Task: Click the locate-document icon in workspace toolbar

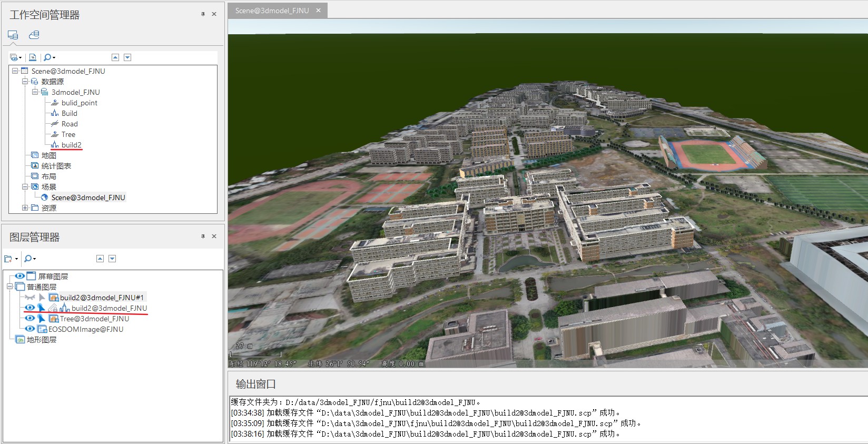Action: [x=33, y=57]
